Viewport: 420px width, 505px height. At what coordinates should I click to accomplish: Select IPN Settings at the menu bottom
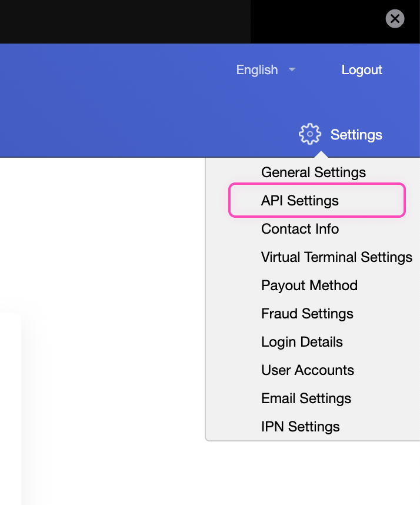[x=300, y=427]
